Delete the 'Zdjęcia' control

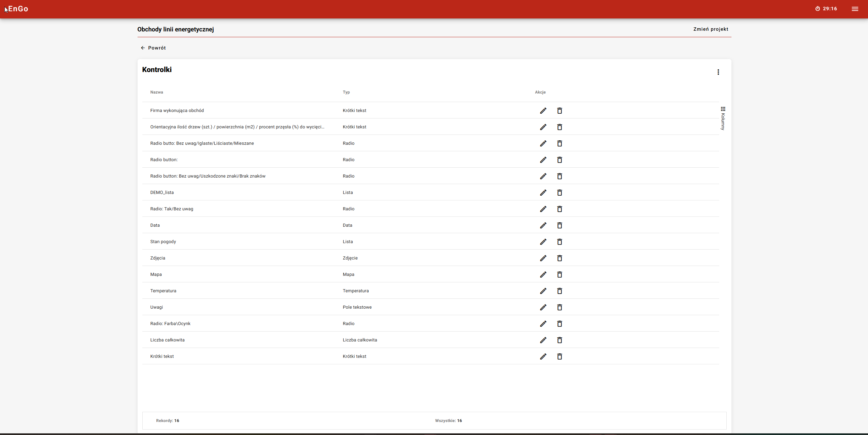559,258
